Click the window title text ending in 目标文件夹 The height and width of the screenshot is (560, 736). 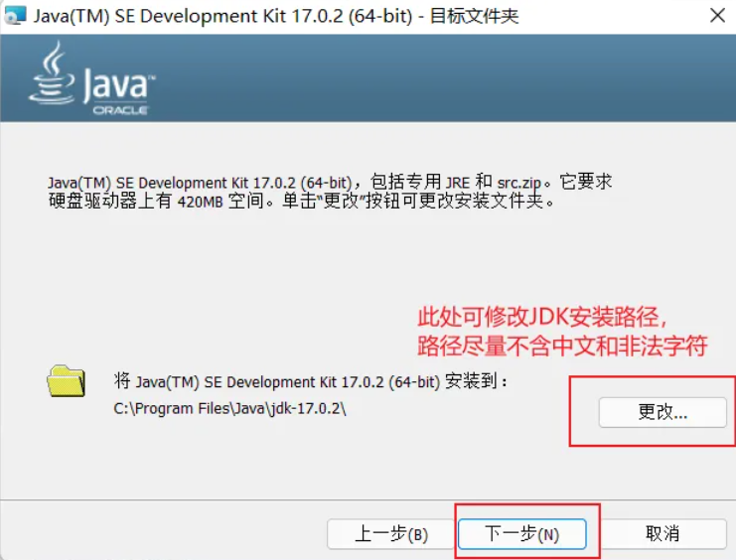tap(276, 16)
